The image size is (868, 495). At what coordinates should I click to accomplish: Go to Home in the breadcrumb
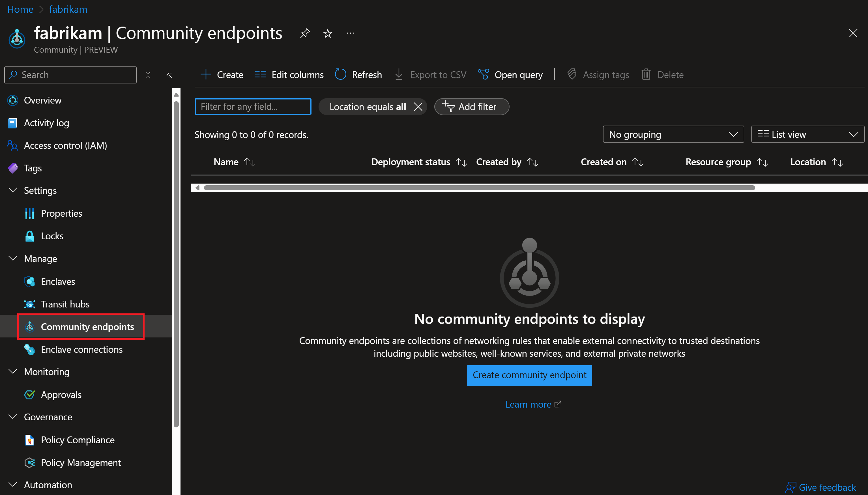[x=20, y=9]
